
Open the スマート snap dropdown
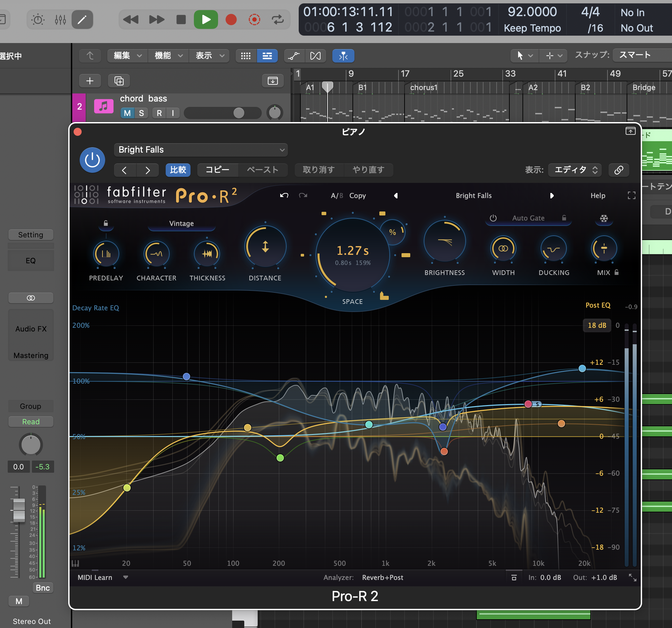click(x=642, y=55)
